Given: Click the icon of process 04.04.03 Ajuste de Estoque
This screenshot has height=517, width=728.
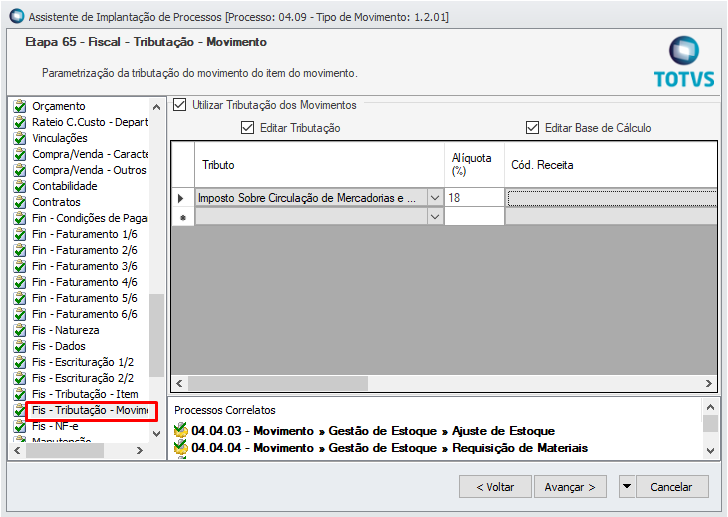Looking at the screenshot, I should [x=181, y=431].
